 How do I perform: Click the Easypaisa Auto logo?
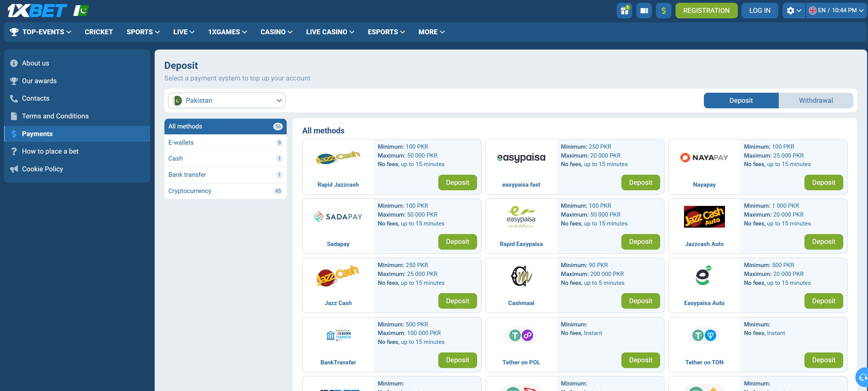[x=704, y=276]
